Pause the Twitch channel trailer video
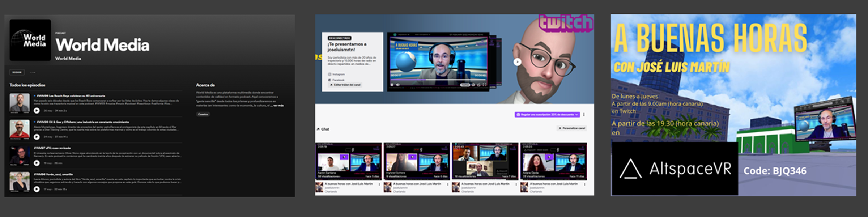 point(392,85)
